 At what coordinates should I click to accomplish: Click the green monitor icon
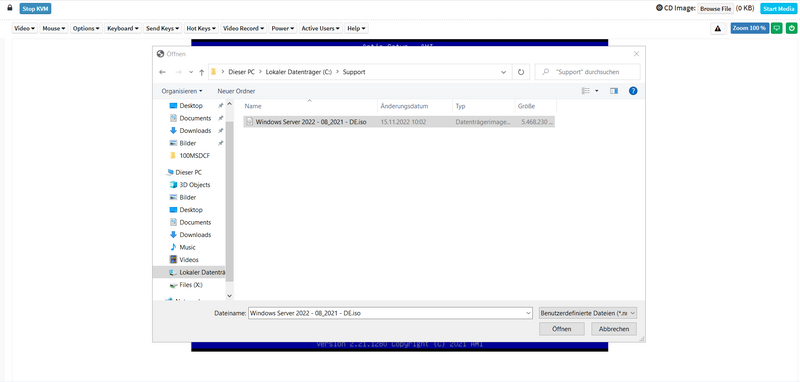click(777, 29)
